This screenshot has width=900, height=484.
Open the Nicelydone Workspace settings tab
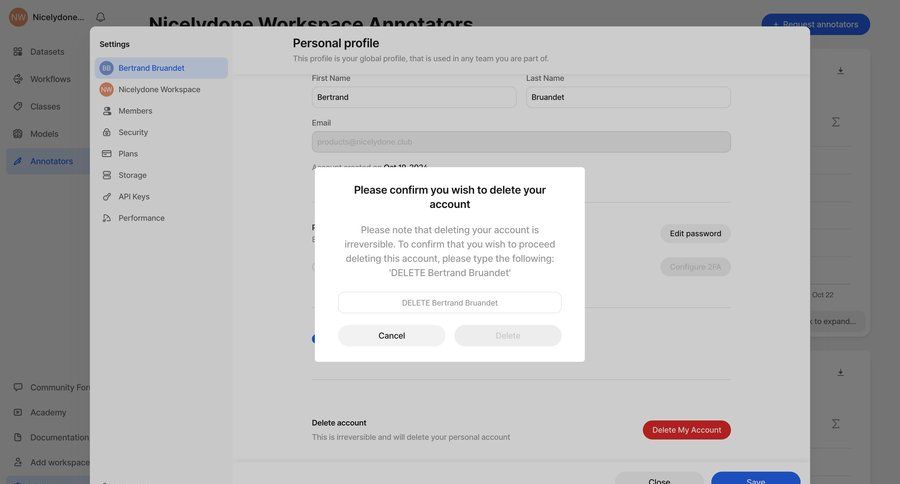tap(161, 90)
